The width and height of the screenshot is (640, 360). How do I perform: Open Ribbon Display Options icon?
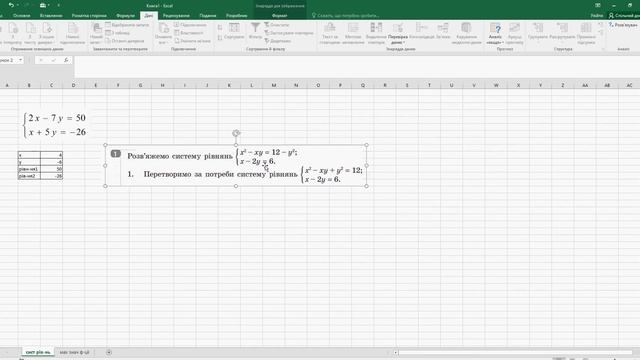tap(598, 5)
